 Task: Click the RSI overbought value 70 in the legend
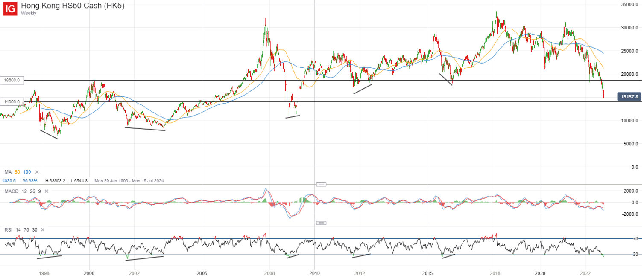tap(26, 230)
